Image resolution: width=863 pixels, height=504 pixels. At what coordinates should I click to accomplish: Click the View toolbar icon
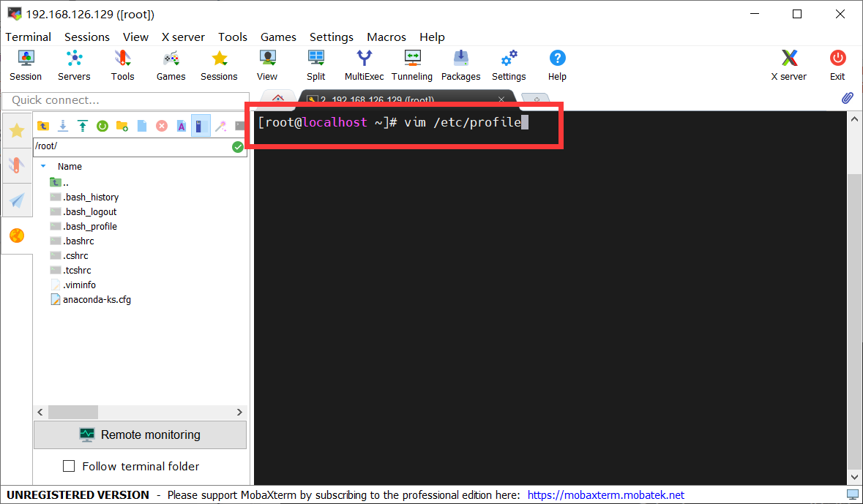267,66
